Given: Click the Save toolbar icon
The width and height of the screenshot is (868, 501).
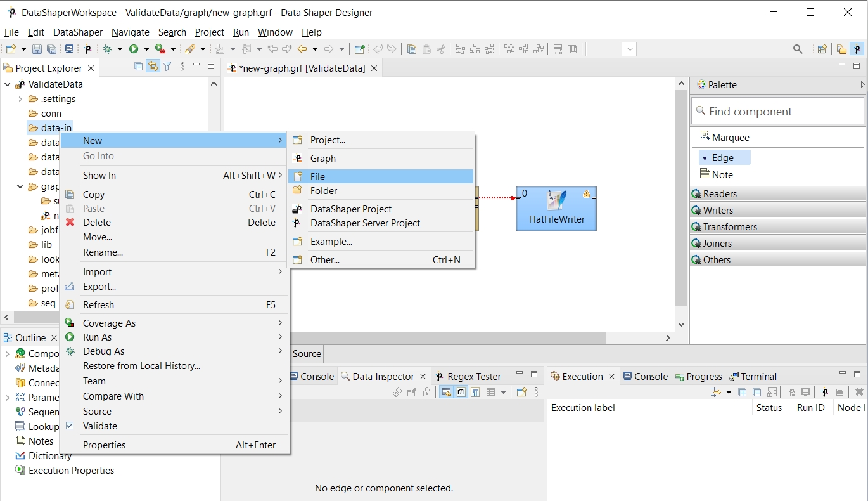Looking at the screenshot, I should point(37,49).
